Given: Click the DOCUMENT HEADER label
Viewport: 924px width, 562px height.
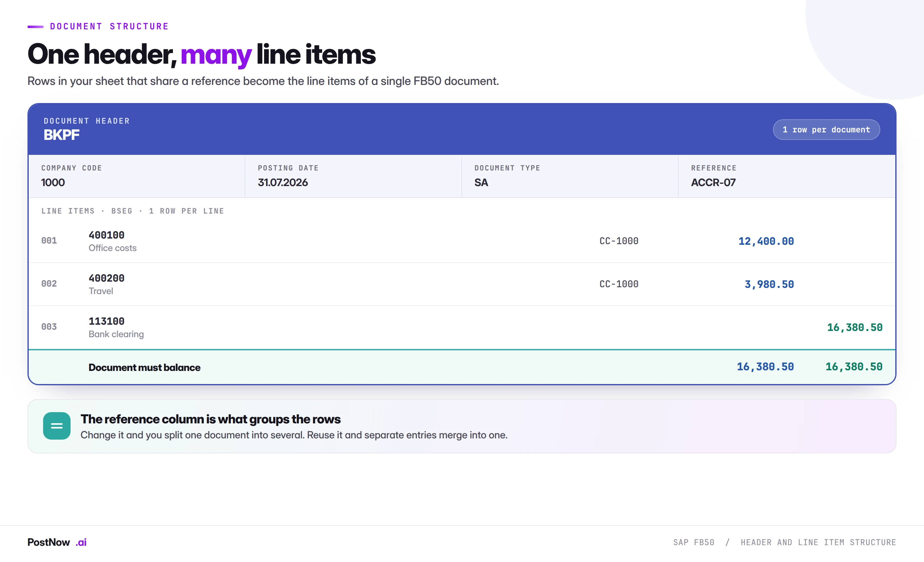Looking at the screenshot, I should 87,121.
